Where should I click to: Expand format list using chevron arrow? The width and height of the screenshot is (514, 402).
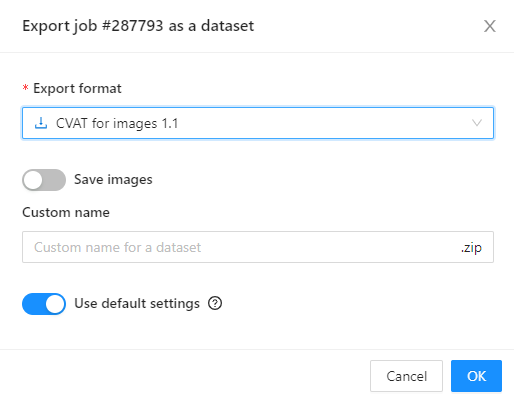(x=477, y=123)
